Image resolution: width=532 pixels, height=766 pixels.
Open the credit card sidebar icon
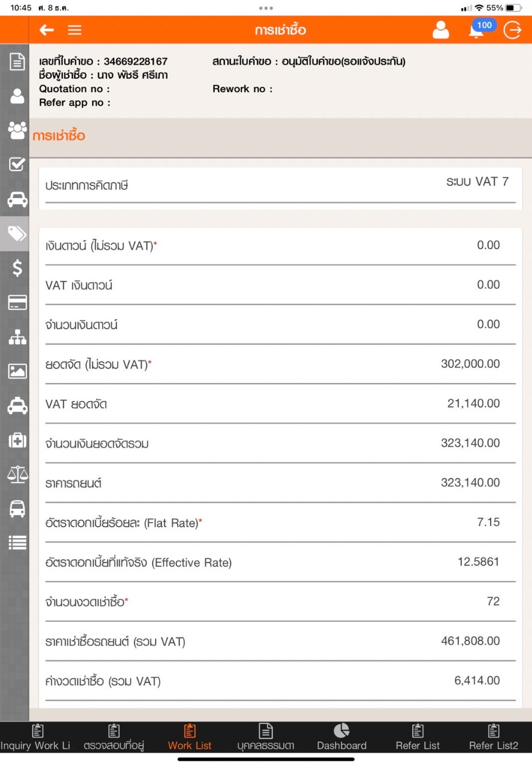point(17,302)
